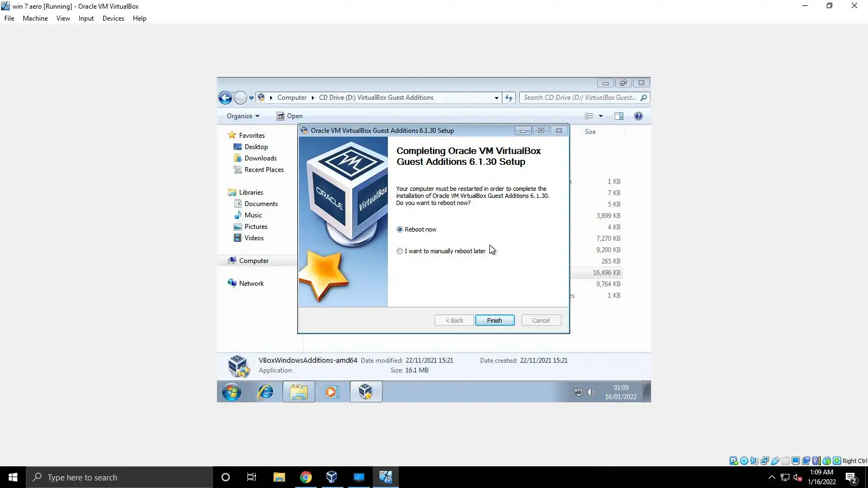
Task: Open the recent pages dropdown arrow
Action: 251,98
